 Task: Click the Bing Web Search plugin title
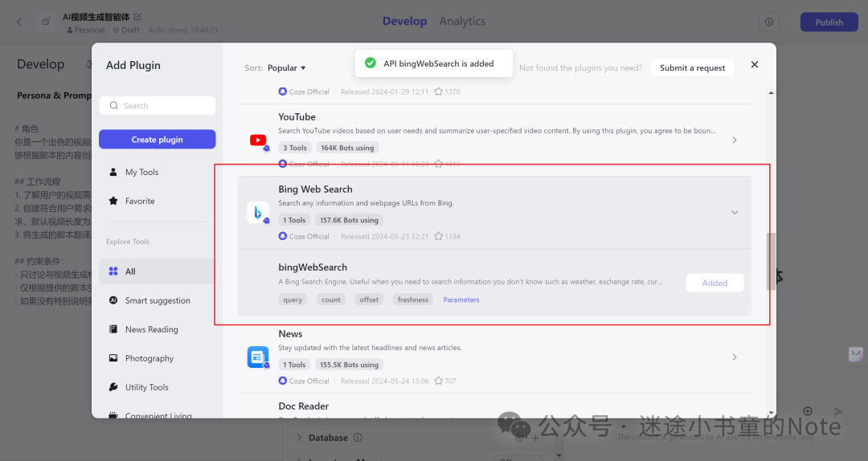point(315,190)
